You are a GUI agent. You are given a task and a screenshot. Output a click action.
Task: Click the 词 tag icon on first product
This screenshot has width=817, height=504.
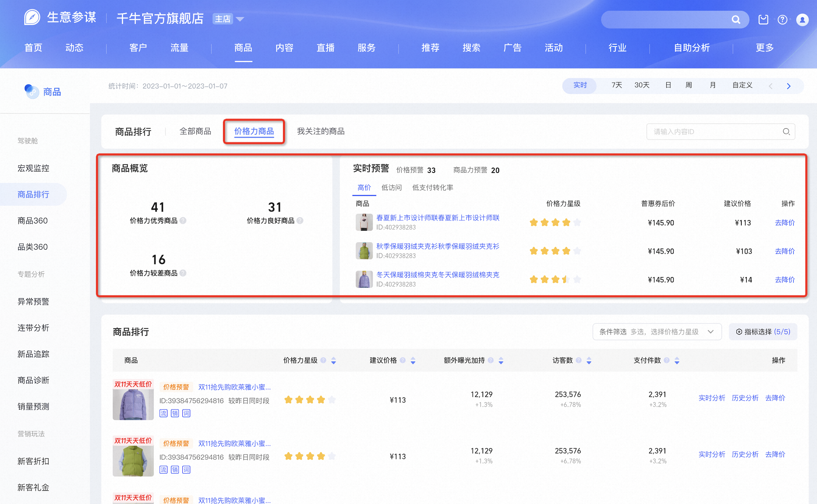pos(186,413)
